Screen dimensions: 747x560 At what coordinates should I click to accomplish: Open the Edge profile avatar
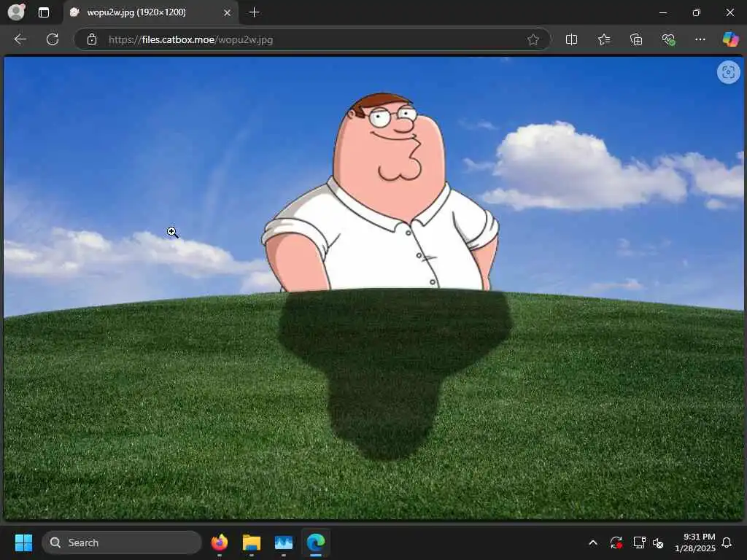16,12
